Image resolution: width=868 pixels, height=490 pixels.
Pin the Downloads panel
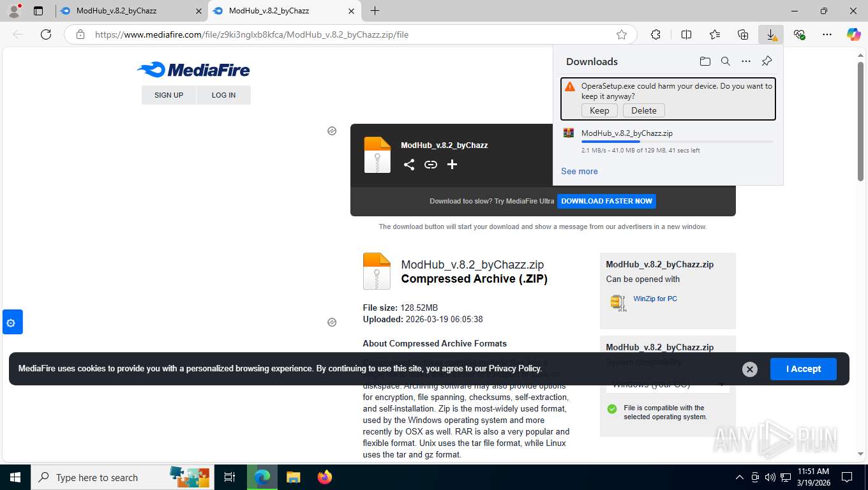767,61
